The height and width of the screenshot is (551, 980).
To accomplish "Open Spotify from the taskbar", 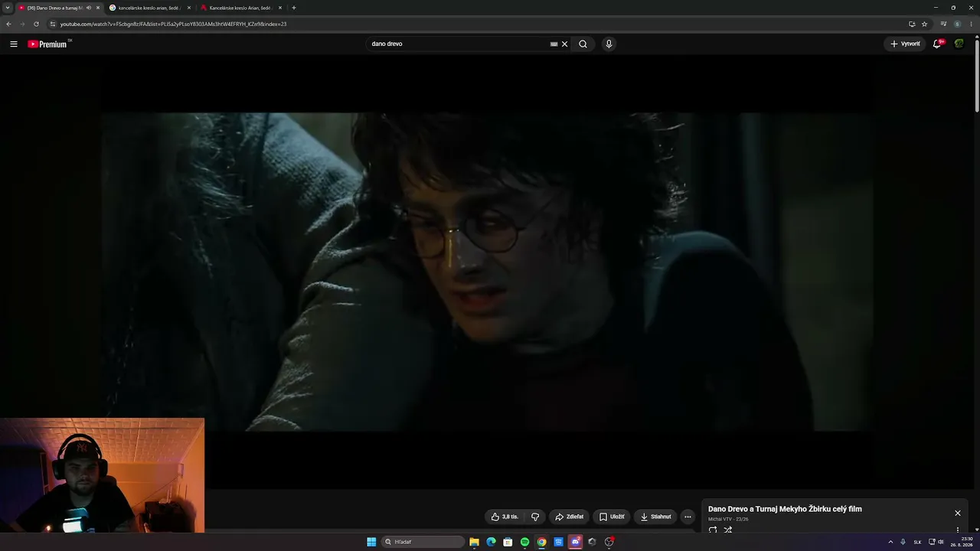I will (524, 542).
